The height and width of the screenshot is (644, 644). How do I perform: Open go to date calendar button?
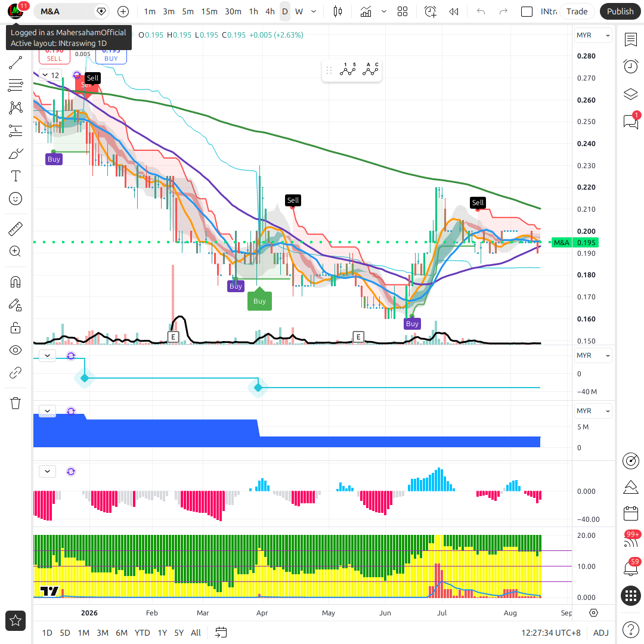point(221,633)
